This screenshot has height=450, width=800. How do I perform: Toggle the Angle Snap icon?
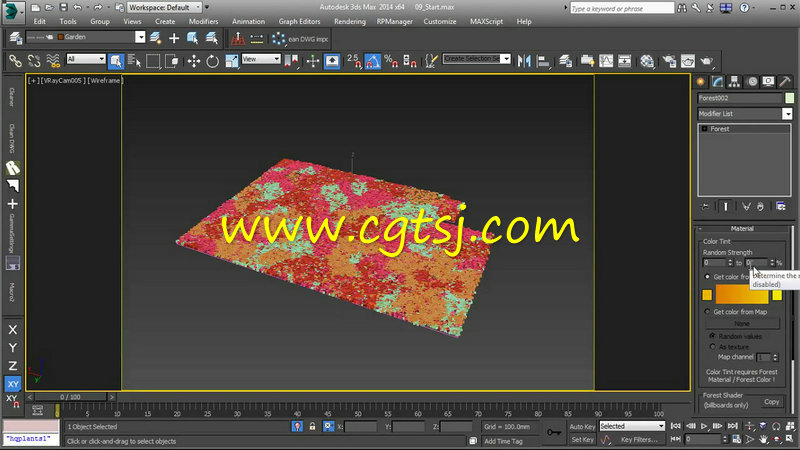point(372,61)
